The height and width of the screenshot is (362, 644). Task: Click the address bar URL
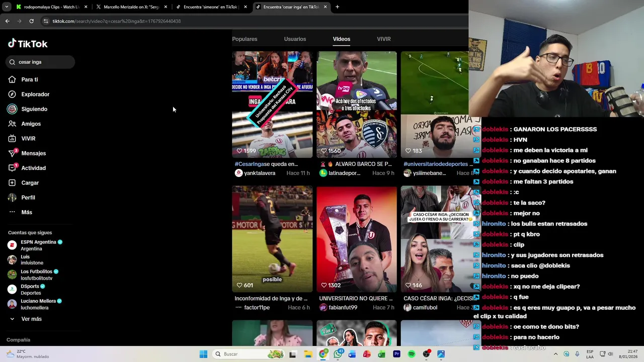coord(117,21)
